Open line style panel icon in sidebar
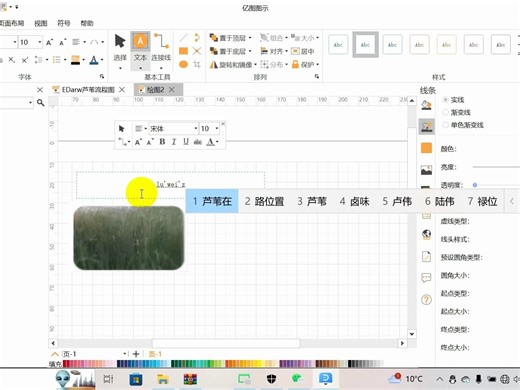520x390 pixels. coord(426,127)
